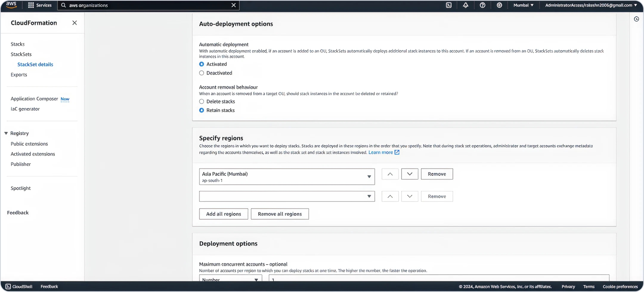
Task: Choose Delete stacks option
Action: tap(202, 101)
